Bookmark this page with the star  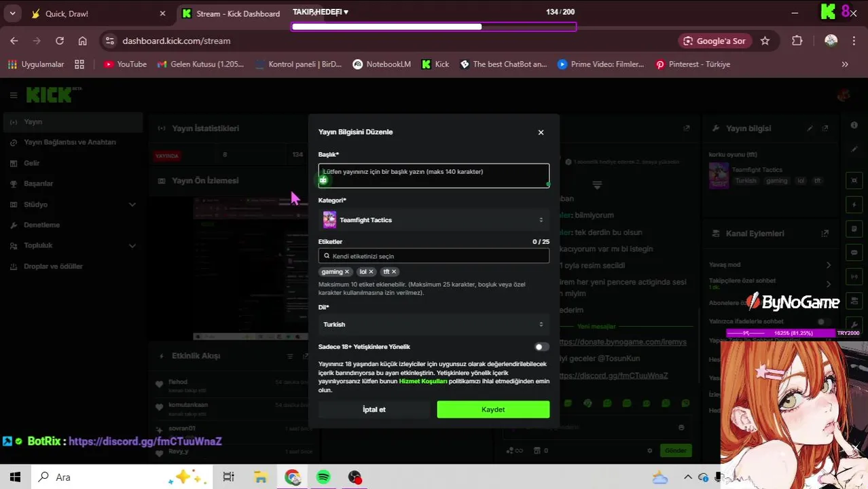[765, 41]
